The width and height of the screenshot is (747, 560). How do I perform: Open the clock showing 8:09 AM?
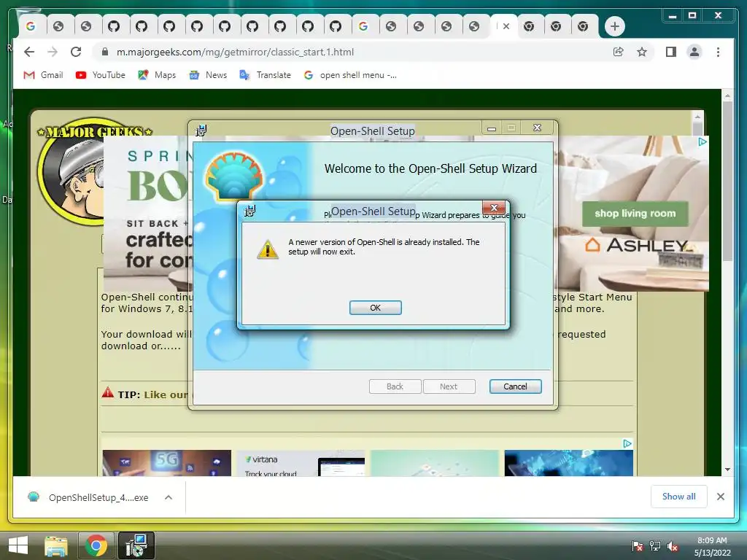[712, 546]
